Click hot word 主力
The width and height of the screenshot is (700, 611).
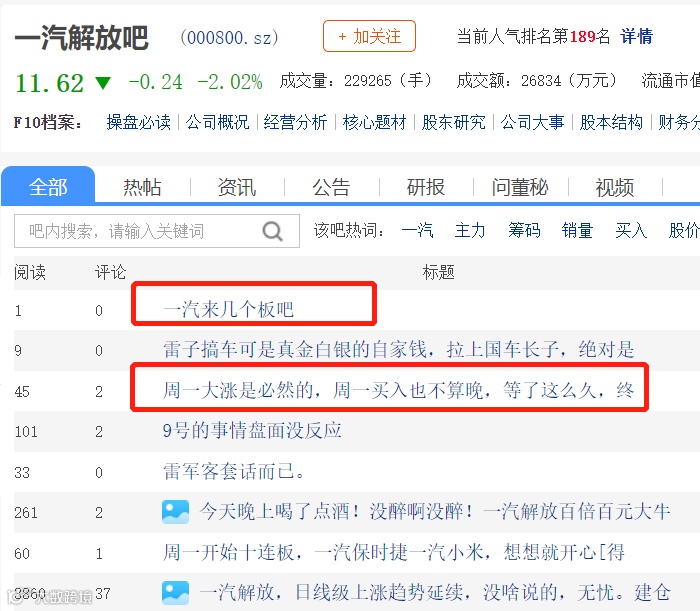tap(470, 231)
